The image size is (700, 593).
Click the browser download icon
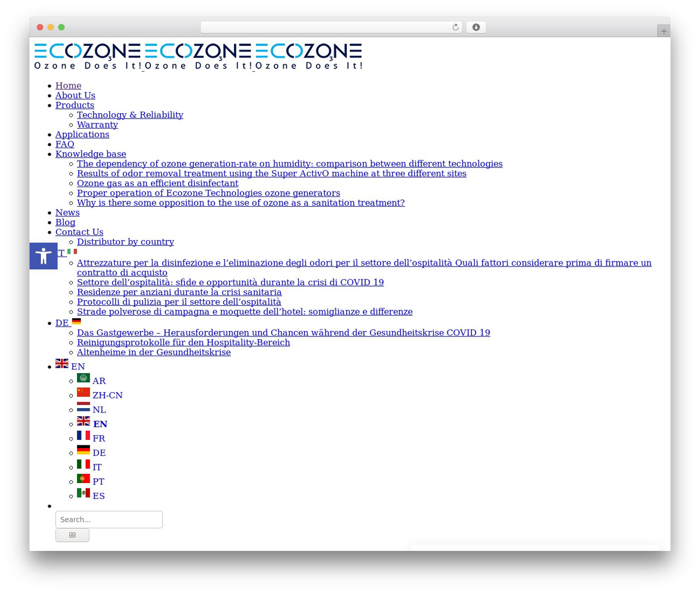click(x=476, y=27)
